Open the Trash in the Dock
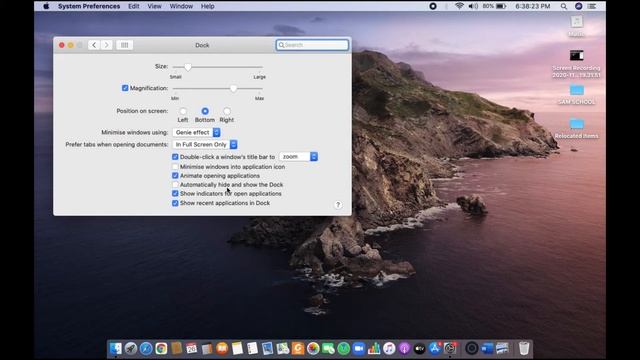Viewport: 640px width, 360px height. 524,348
